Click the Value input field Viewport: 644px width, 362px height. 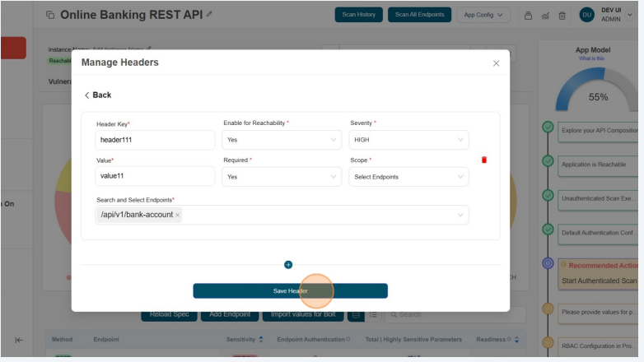point(155,176)
